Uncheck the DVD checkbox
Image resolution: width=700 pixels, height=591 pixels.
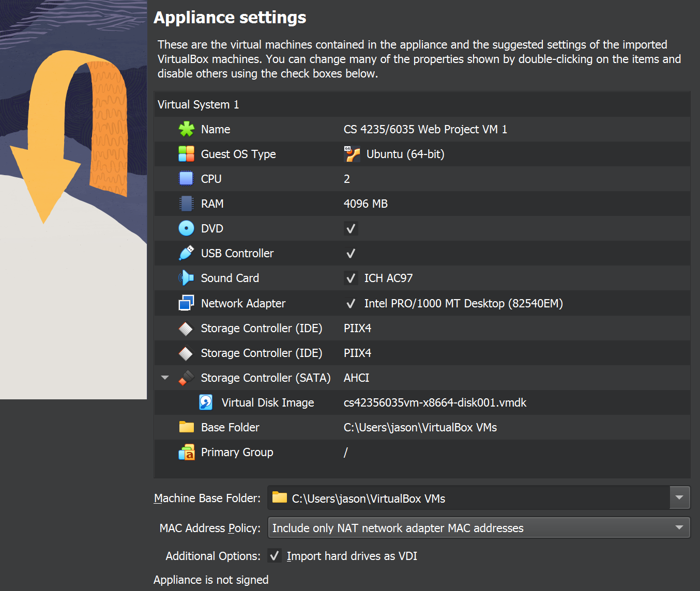pos(351,228)
